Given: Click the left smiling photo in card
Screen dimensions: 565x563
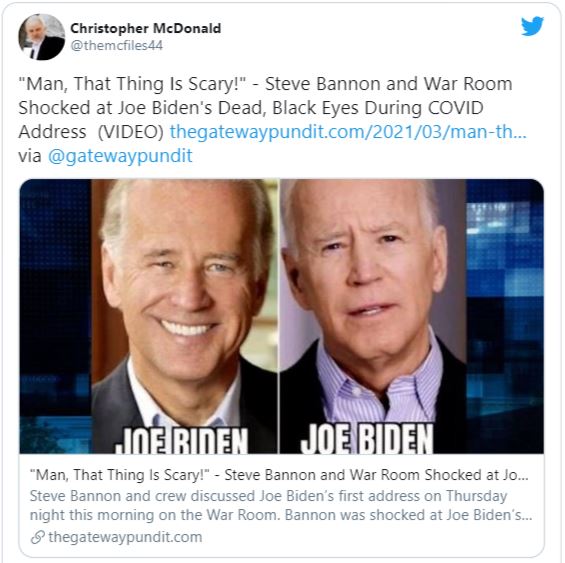Looking at the screenshot, I should [x=185, y=316].
